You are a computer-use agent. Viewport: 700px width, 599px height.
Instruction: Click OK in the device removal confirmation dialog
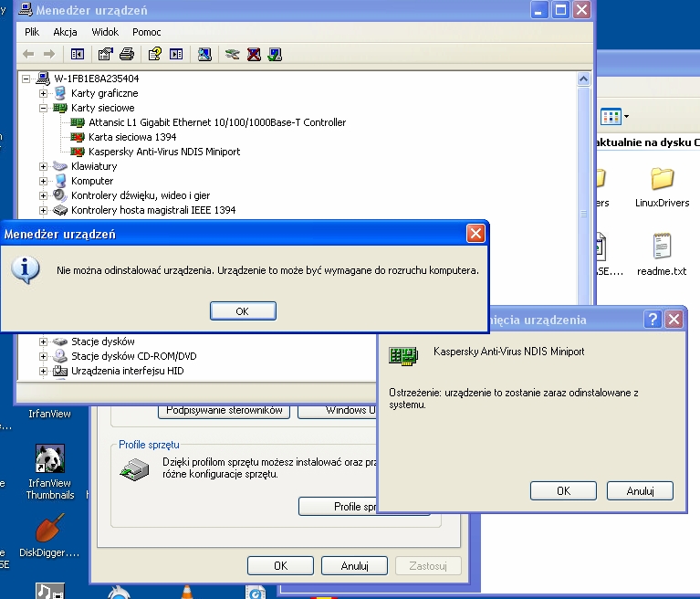tap(563, 491)
